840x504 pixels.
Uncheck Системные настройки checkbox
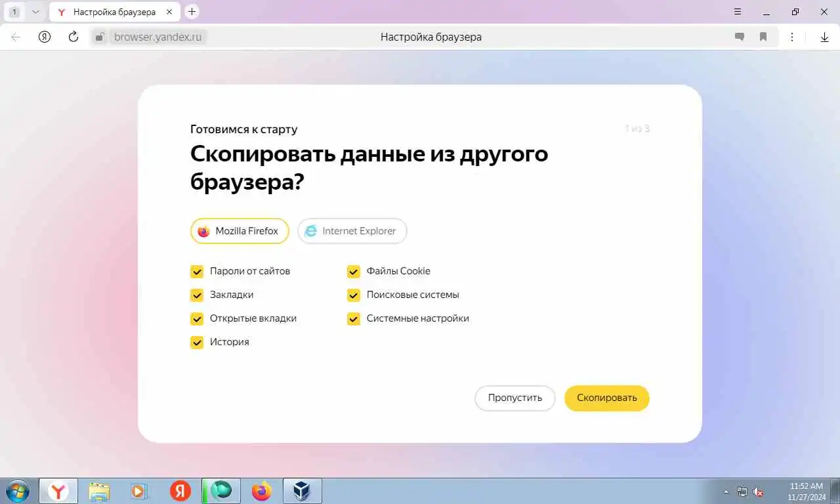(354, 318)
